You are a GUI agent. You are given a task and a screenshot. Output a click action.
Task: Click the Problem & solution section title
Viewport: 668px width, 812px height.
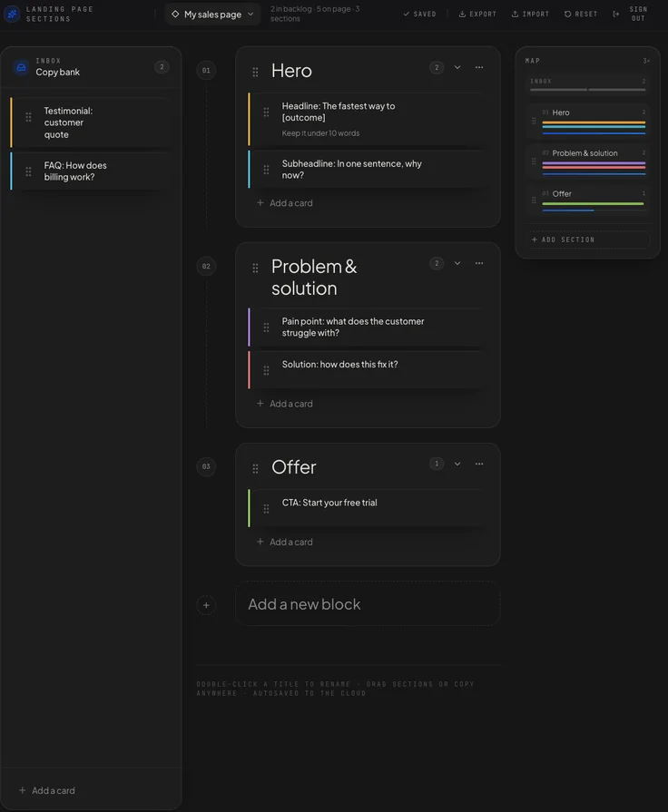pyautogui.click(x=314, y=278)
